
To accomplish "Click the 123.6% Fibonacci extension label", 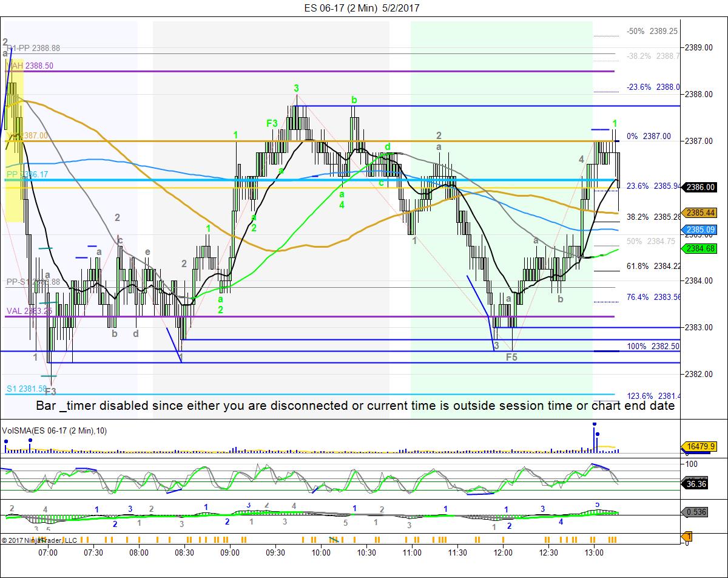I will click(x=653, y=396).
